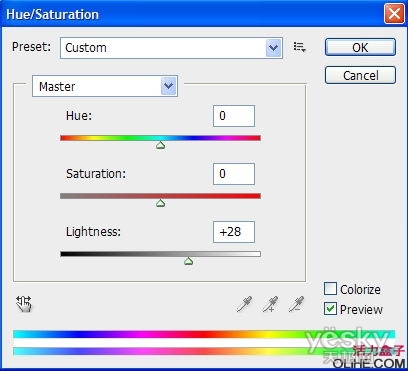408x371 pixels.
Task: Click the Hue: label
Action: point(79,116)
